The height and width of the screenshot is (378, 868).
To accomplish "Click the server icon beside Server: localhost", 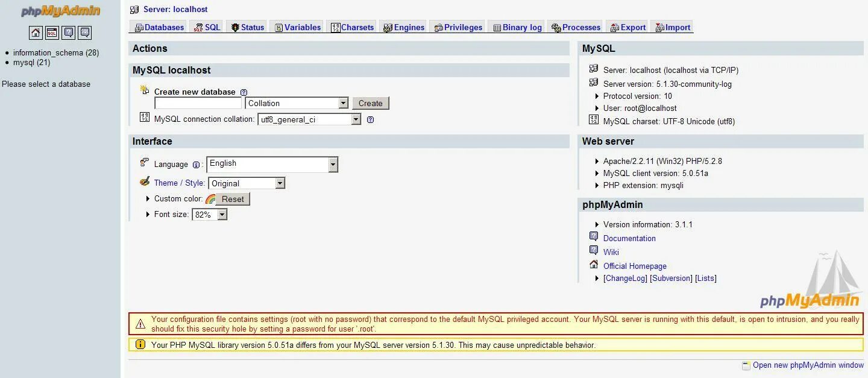I will pyautogui.click(x=134, y=10).
